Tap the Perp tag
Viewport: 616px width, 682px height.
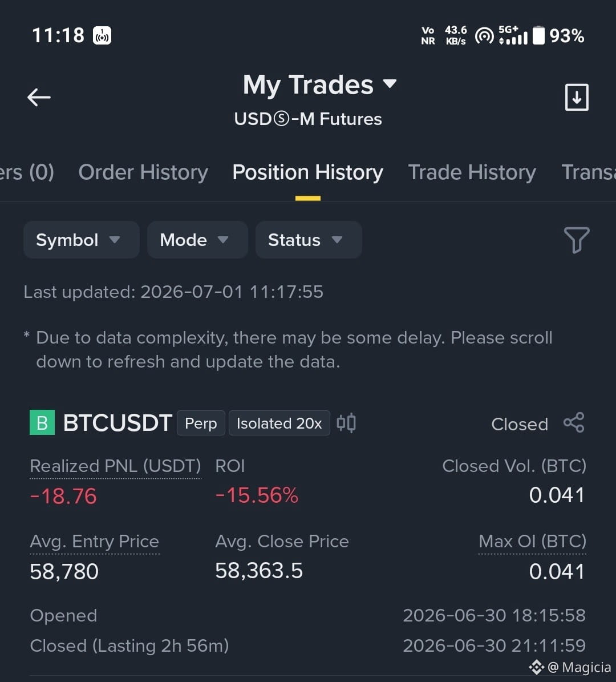(201, 423)
